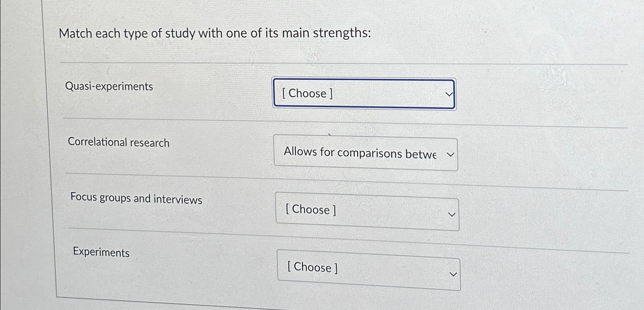Click the 'Correlational research' label text
644x310 pixels.
point(119,143)
